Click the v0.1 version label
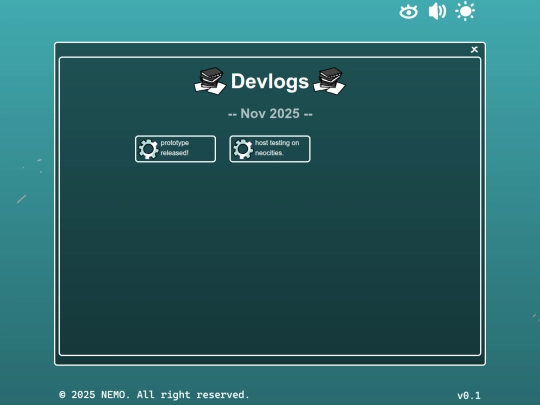Viewport: 540px width, 405px height. click(x=469, y=396)
